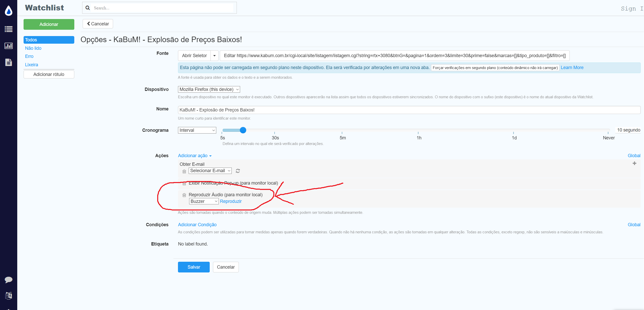Click the blue Salvar button
The height and width of the screenshot is (310, 644).
(193, 267)
